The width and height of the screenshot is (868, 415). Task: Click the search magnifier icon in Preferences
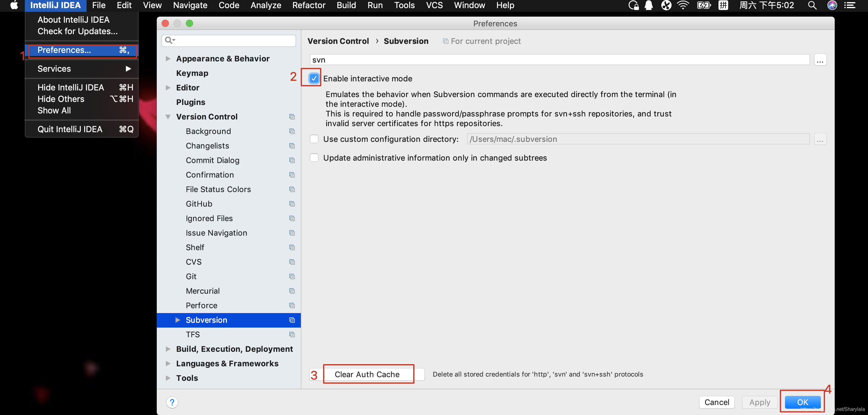pos(170,41)
